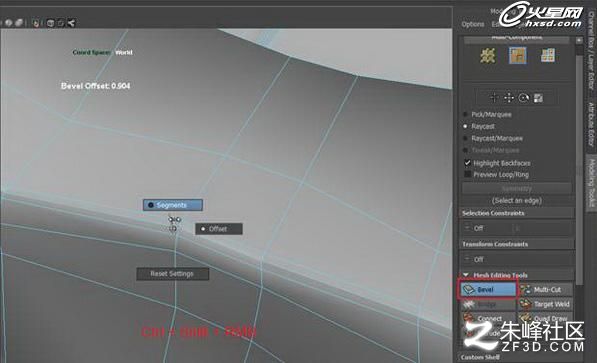This screenshot has width=597, height=363.
Task: Click the vertex selection mode icon
Action: pos(488,56)
